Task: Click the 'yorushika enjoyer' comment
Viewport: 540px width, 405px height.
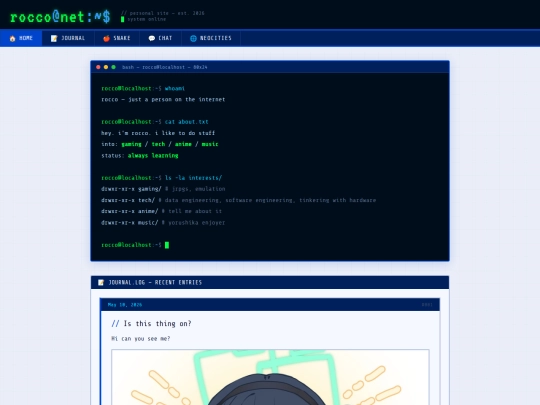Action: click(196, 223)
